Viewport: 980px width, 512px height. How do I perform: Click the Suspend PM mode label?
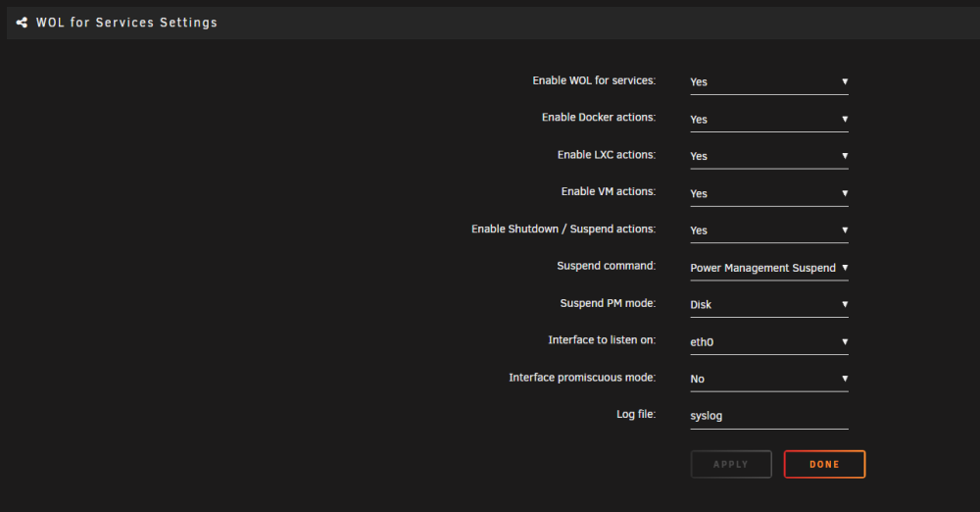[x=608, y=303]
